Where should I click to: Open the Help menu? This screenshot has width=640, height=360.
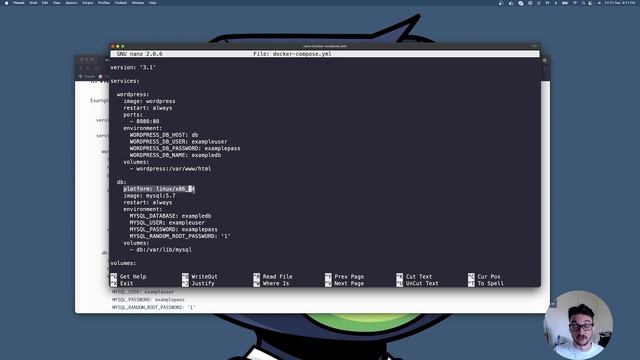(153, 3)
